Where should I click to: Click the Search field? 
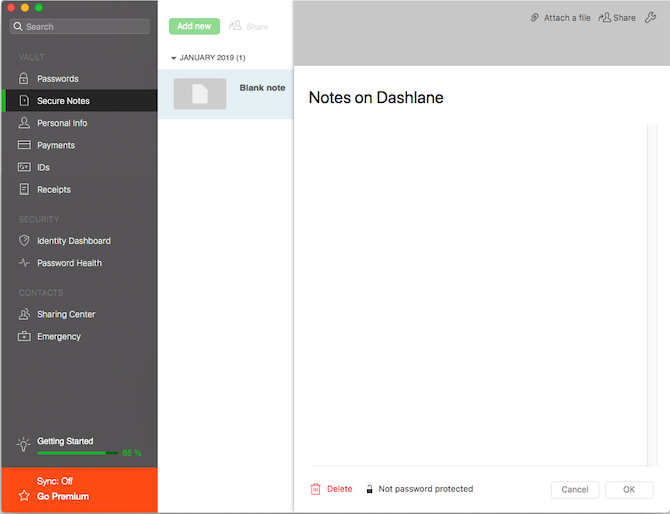click(x=79, y=26)
